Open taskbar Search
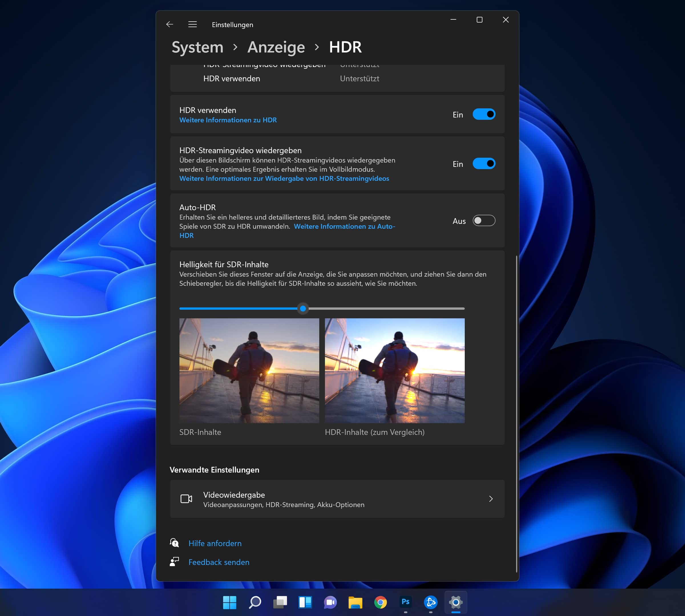 click(255, 602)
